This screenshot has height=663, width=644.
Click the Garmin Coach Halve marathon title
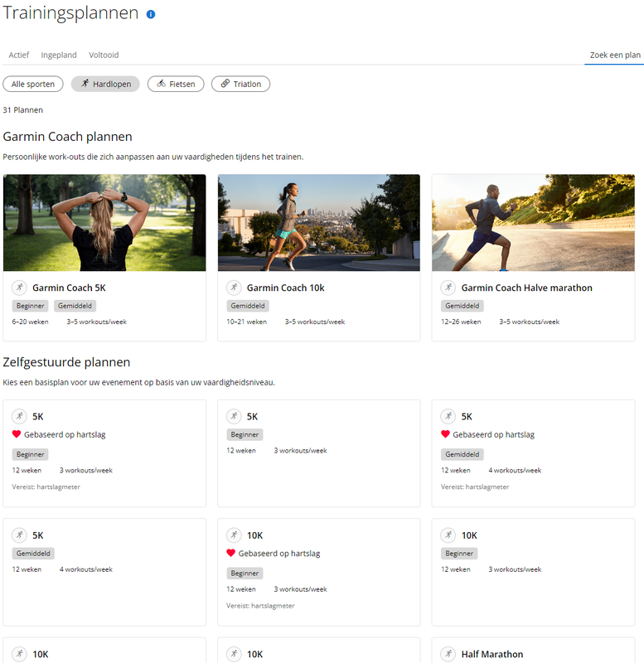pos(526,288)
